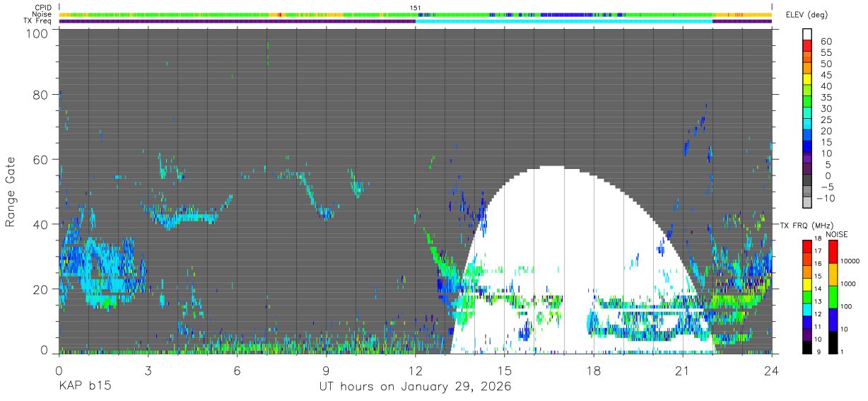Click the UT hours axis tick 12
Image resolution: width=868 pixels, height=401 pixels.
click(416, 370)
